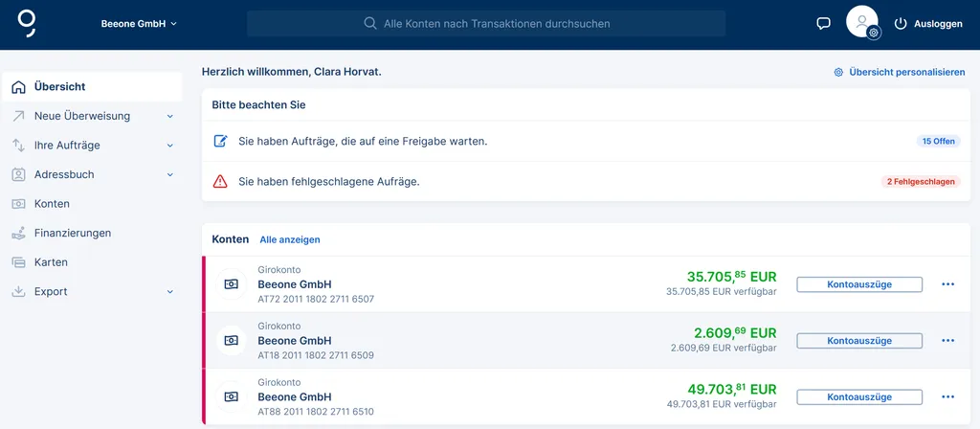Click 'Sie haben Aufträge, die auf eine Freigabe warten.'
The image size is (980, 429).
coord(363,142)
